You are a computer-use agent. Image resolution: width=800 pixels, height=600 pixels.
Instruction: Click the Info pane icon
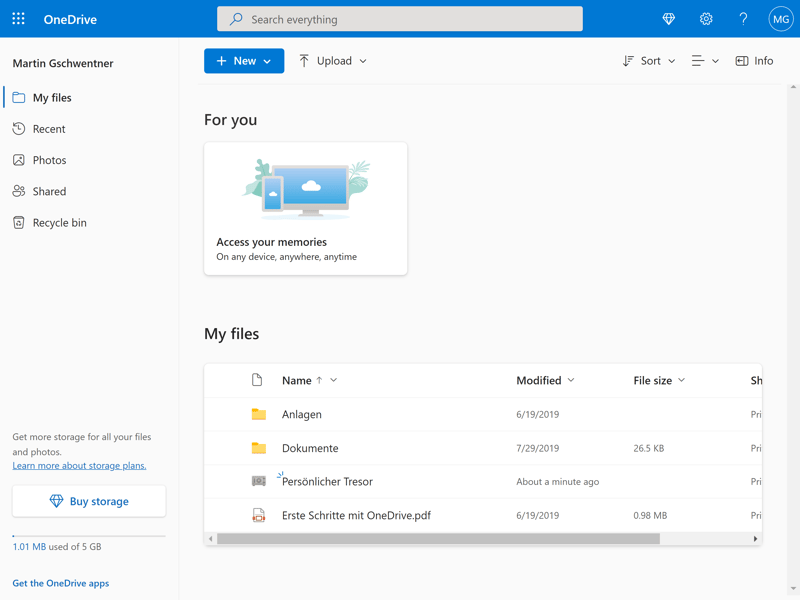click(x=741, y=61)
